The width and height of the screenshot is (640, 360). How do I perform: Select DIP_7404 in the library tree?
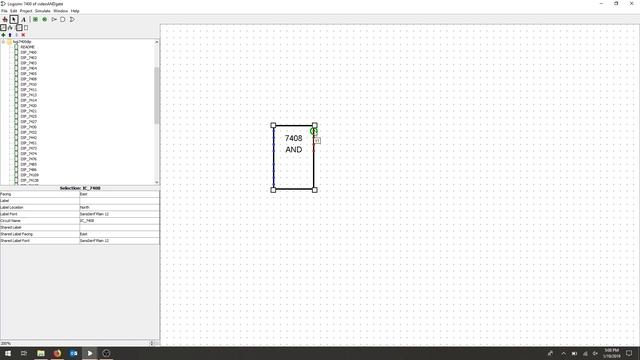point(29,68)
